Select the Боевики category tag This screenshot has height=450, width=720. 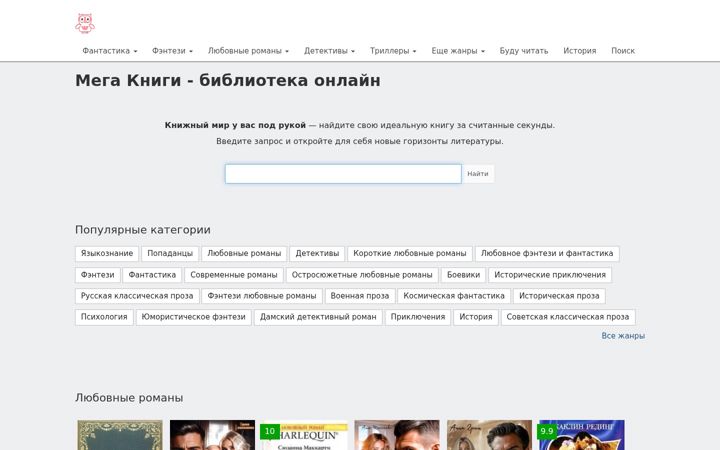(x=463, y=275)
